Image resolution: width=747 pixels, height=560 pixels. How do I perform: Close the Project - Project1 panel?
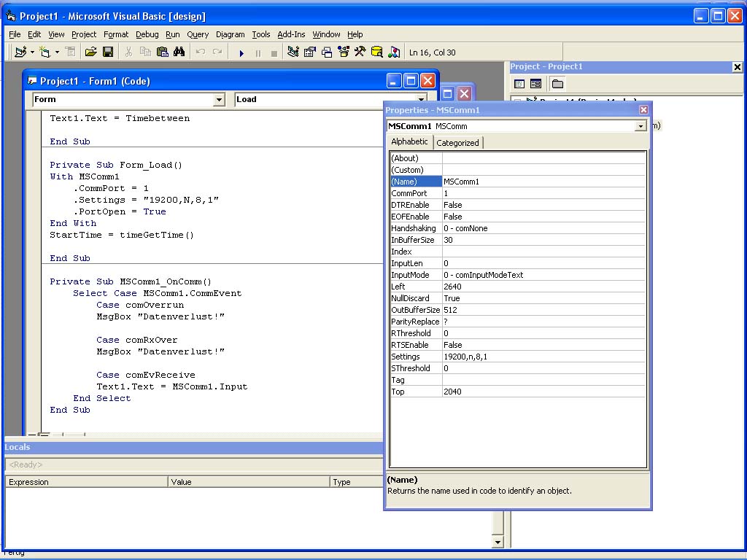(x=737, y=67)
